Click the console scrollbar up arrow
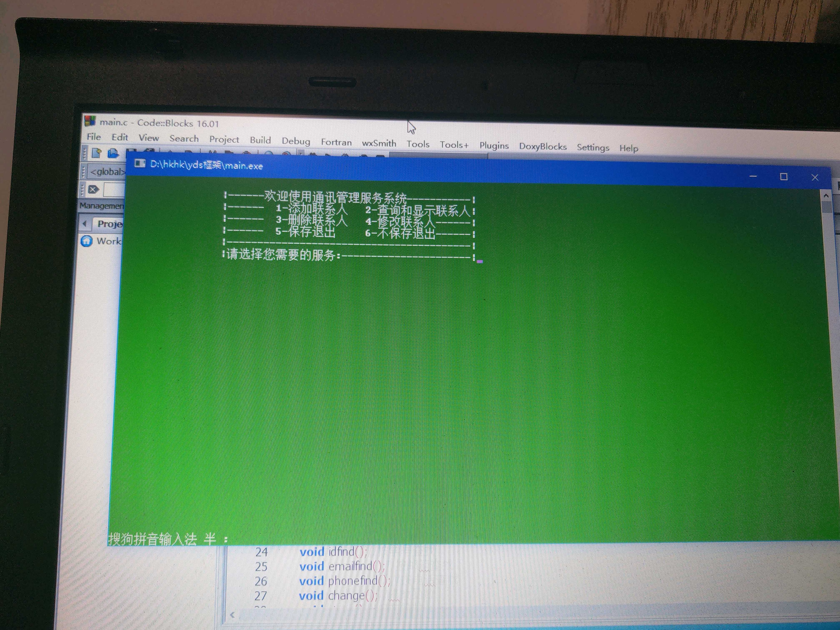The image size is (840, 630). pos(826,196)
